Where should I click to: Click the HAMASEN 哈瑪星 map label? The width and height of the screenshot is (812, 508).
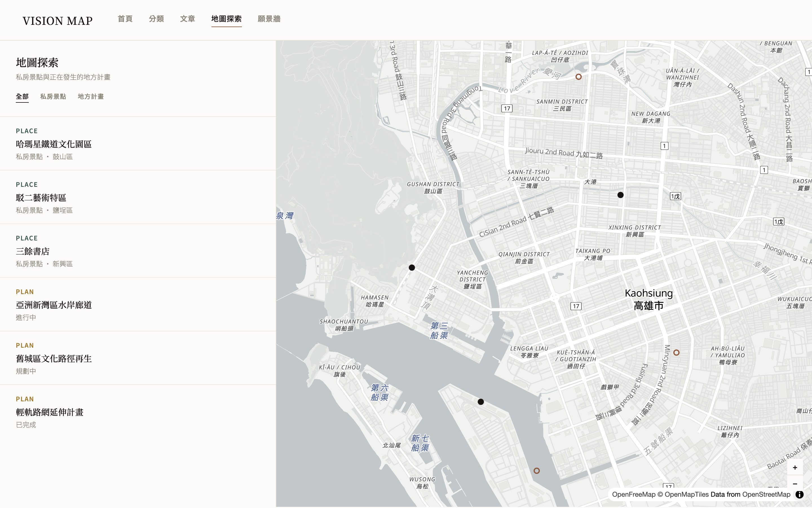[374, 301]
